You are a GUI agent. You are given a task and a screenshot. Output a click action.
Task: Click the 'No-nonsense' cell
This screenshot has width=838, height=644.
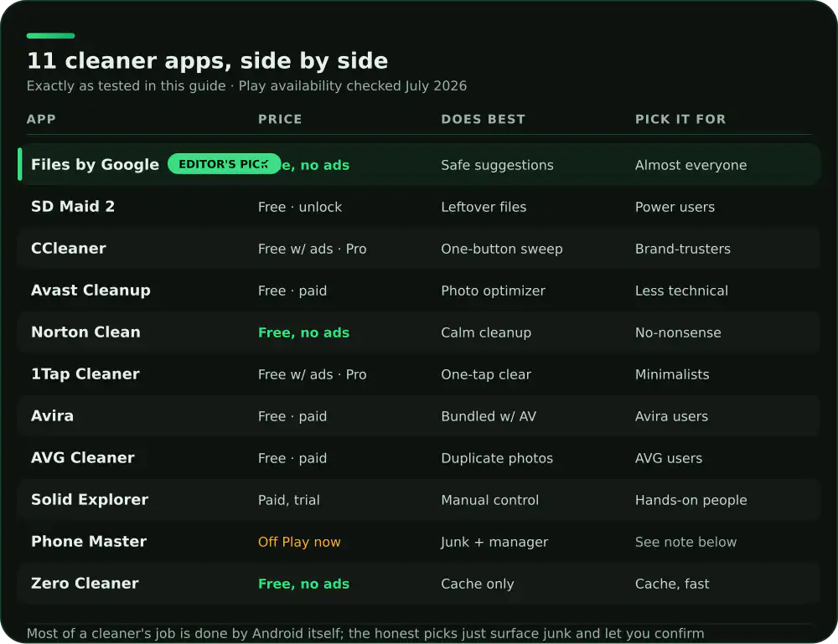678,332
